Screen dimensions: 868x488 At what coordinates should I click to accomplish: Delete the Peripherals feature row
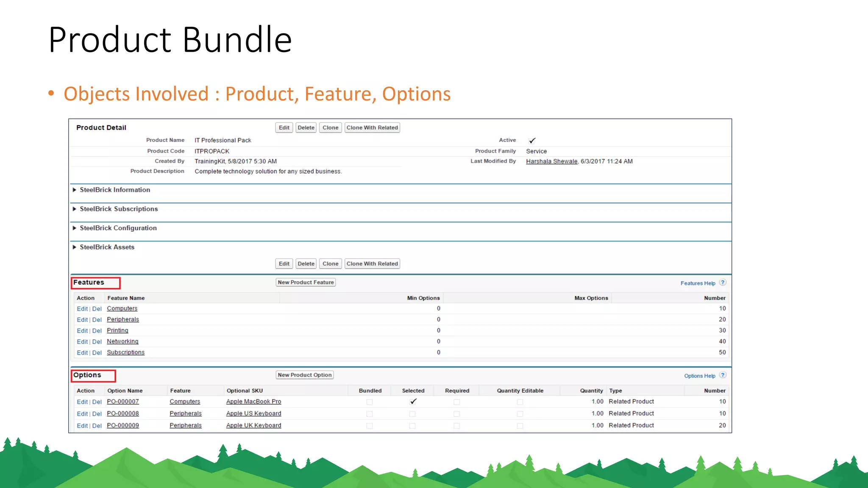(x=97, y=320)
